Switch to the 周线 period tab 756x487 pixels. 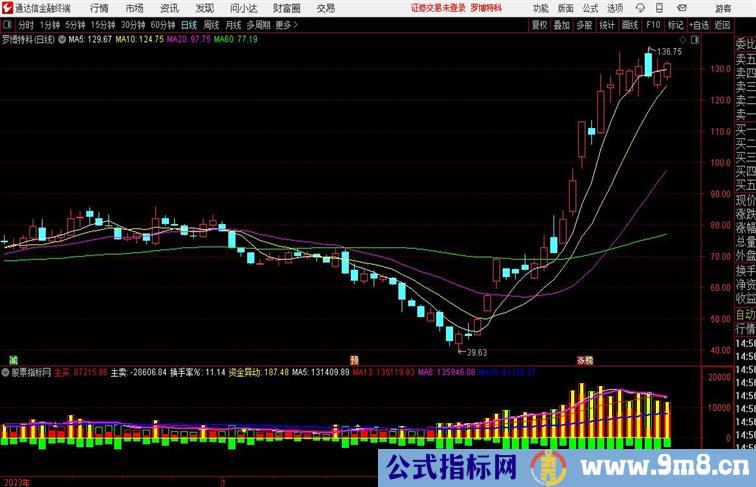[x=211, y=25]
